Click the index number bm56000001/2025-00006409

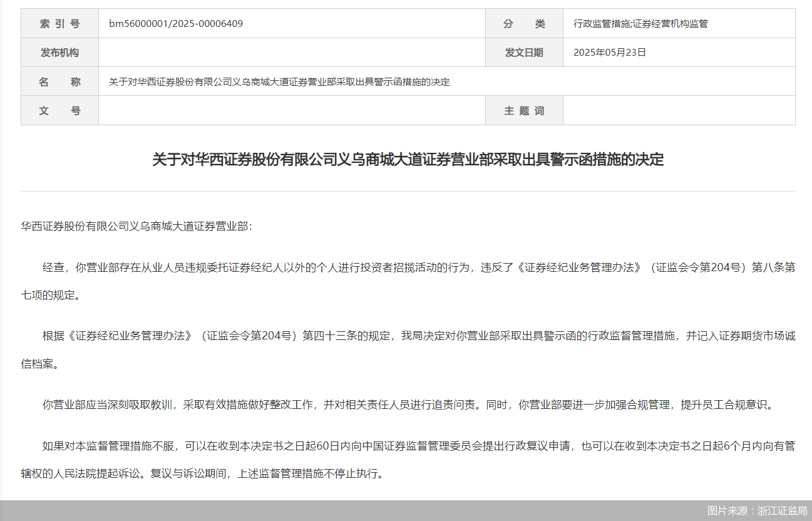coord(176,24)
